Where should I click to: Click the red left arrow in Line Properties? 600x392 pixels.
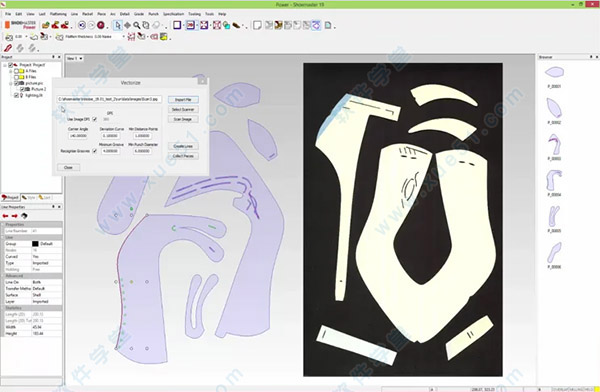click(x=6, y=216)
